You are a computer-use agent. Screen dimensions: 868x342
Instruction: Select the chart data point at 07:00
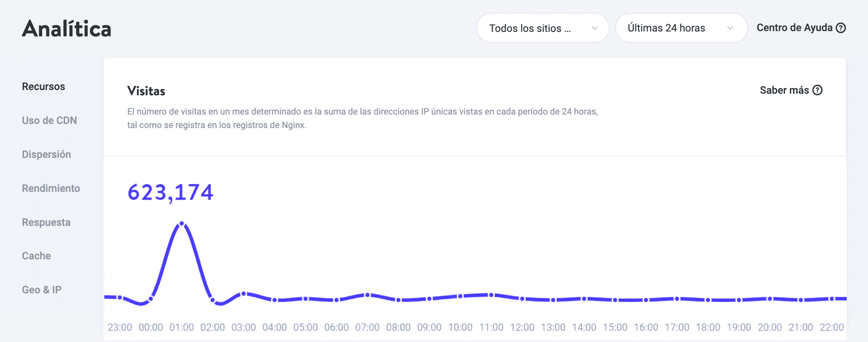367,295
